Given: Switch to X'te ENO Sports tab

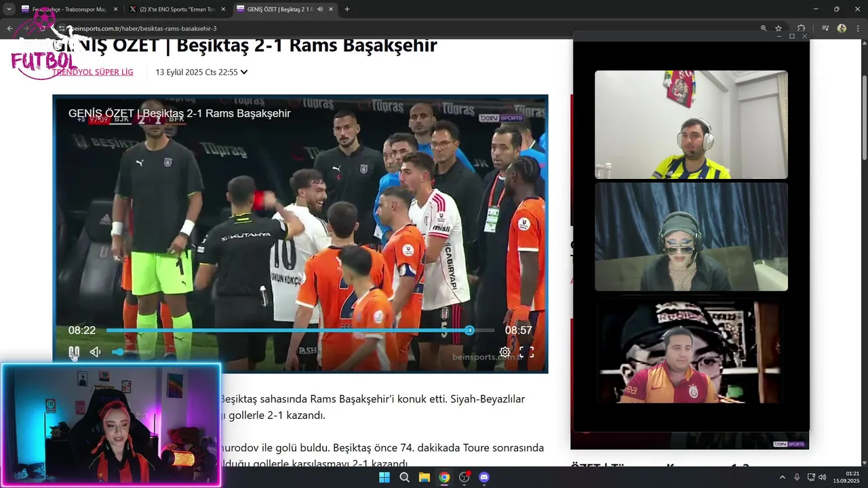Looking at the screenshot, I should pos(177,9).
